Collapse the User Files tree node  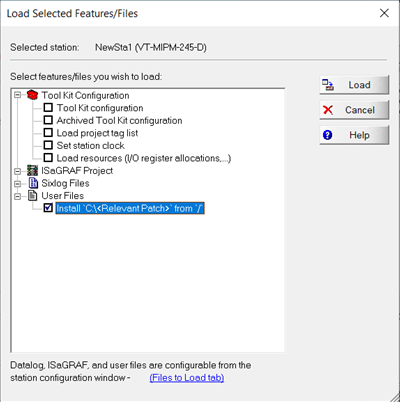click(x=18, y=196)
